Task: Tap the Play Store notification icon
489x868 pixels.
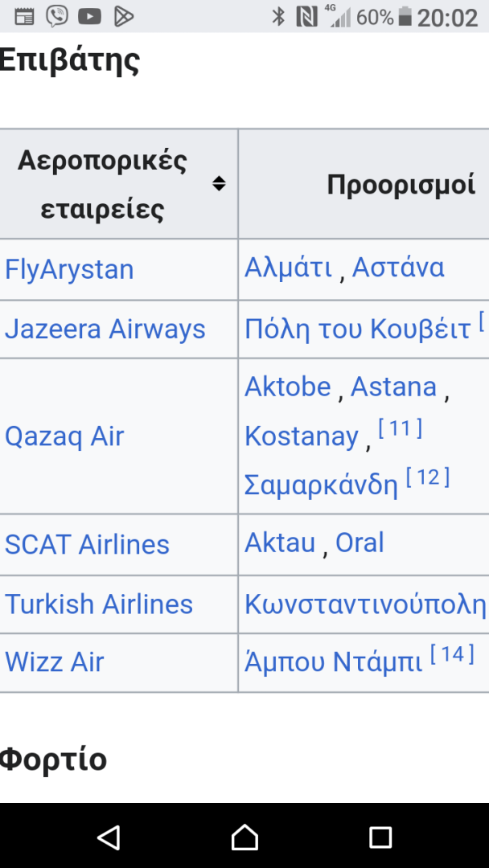Action: click(123, 15)
